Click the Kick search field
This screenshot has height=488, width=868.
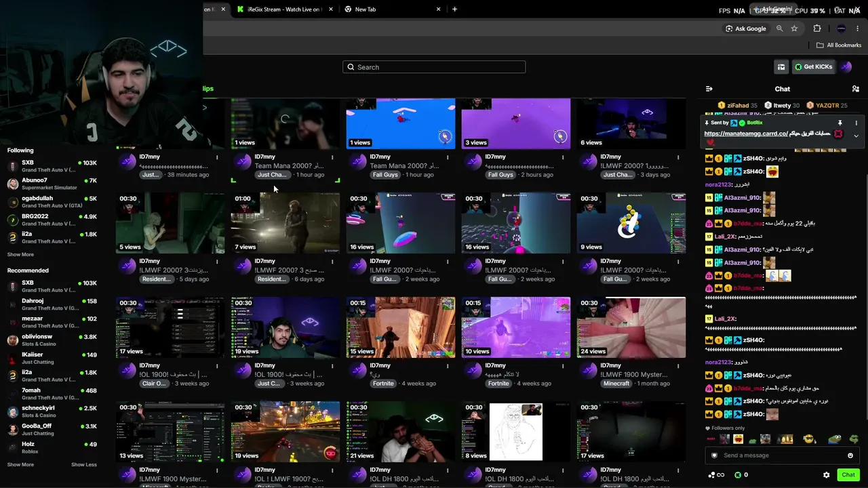(434, 67)
